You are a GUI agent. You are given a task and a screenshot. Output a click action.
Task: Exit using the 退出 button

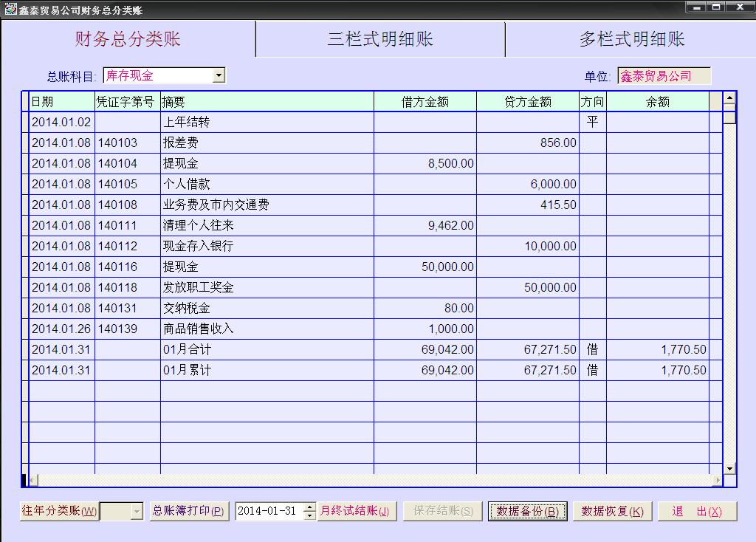tap(697, 511)
